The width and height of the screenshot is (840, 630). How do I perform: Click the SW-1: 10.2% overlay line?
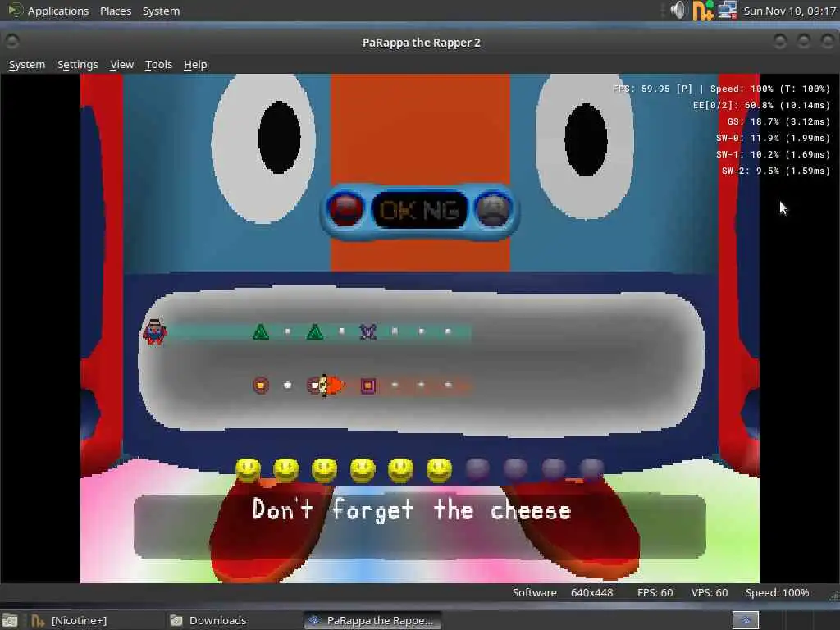point(773,154)
